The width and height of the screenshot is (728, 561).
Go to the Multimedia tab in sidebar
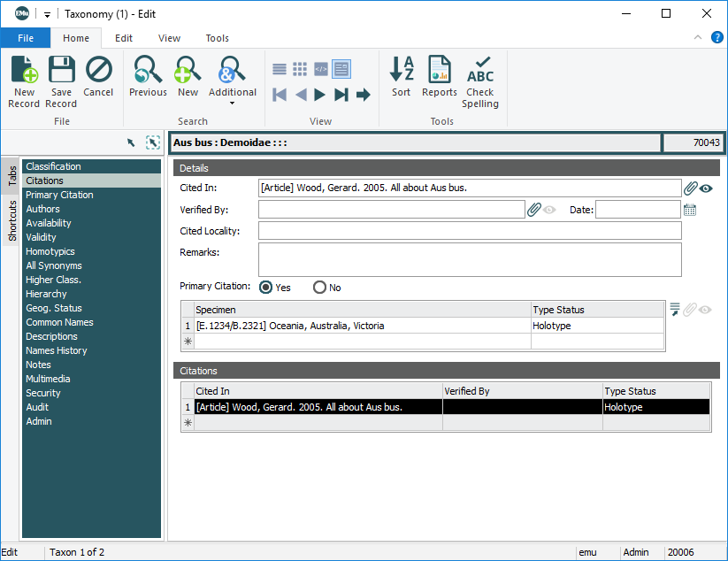pos(48,379)
